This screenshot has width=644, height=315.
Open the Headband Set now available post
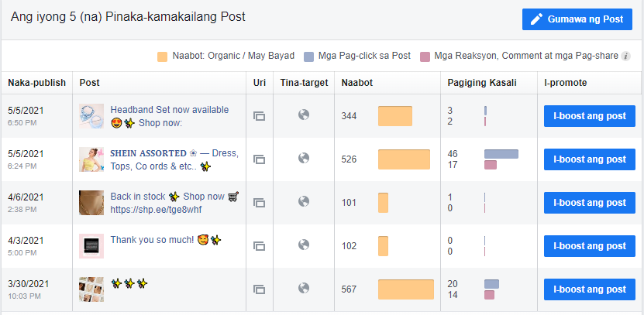pos(169,110)
